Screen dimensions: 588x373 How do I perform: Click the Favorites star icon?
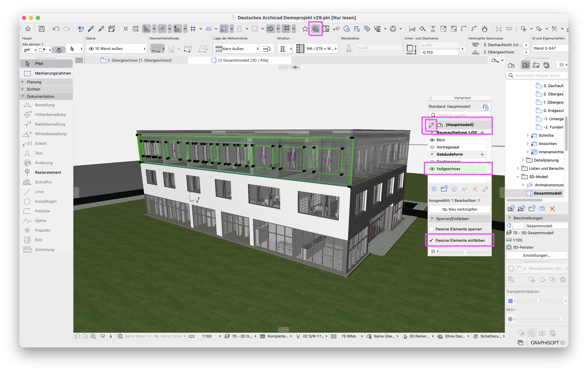(x=305, y=29)
